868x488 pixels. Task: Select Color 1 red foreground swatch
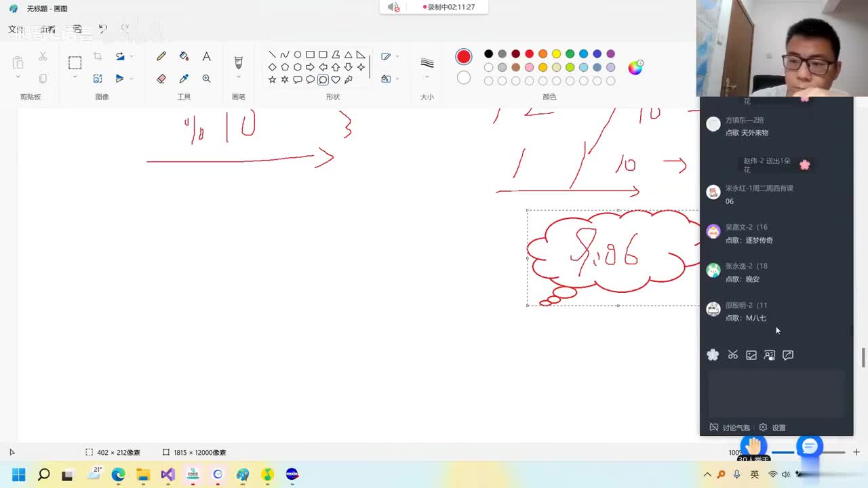click(464, 57)
